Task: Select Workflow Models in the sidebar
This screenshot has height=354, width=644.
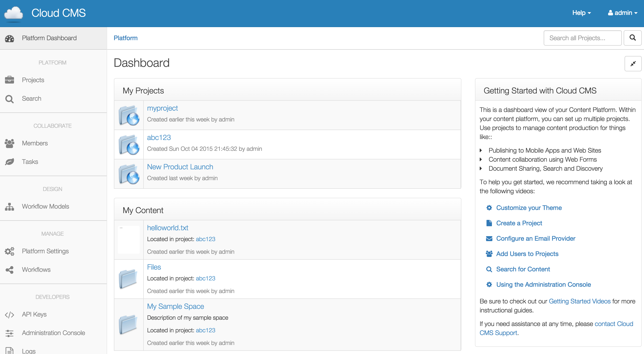Action: point(53,207)
